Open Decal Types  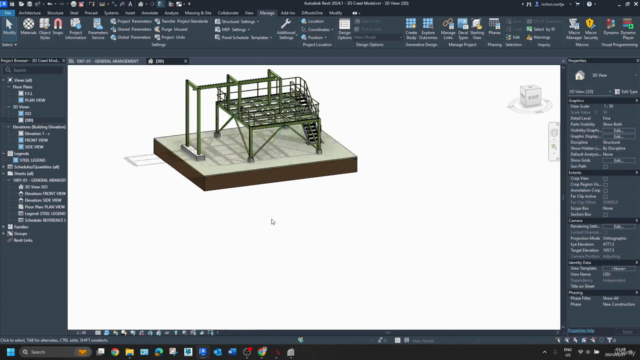tap(463, 29)
